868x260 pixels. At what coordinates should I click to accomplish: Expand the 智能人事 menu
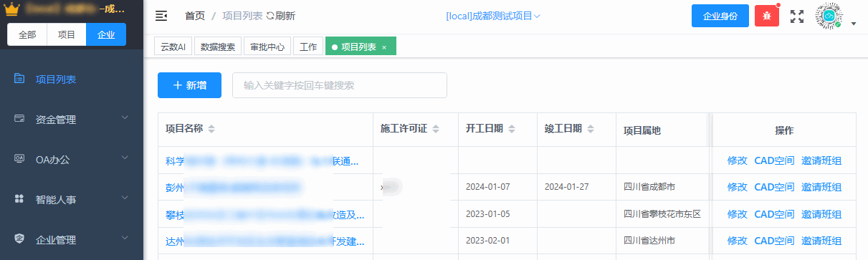point(125,198)
